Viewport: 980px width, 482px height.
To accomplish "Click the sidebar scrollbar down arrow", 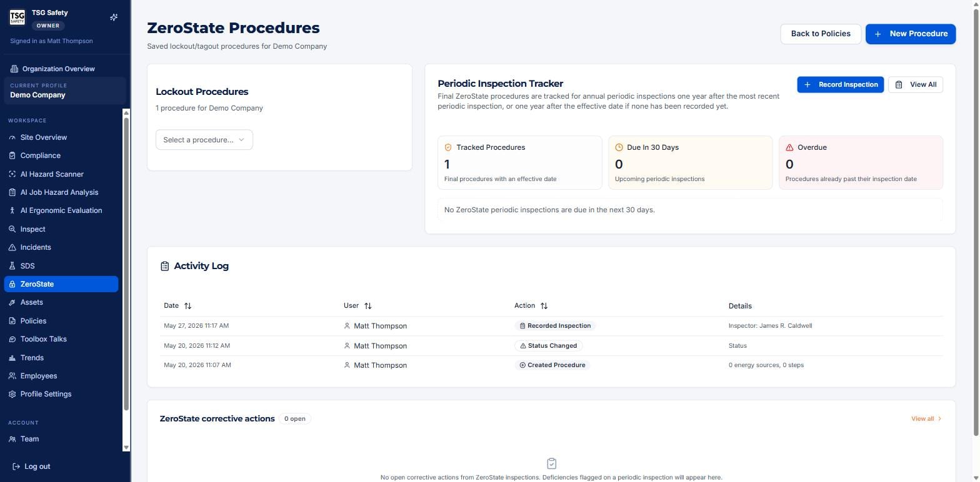I will point(126,448).
